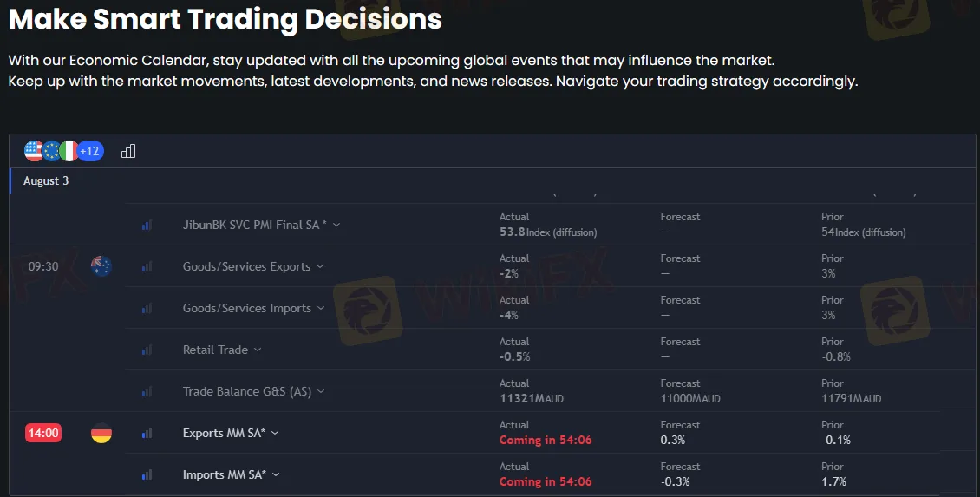Expand Goods/Services Imports details

(321, 308)
